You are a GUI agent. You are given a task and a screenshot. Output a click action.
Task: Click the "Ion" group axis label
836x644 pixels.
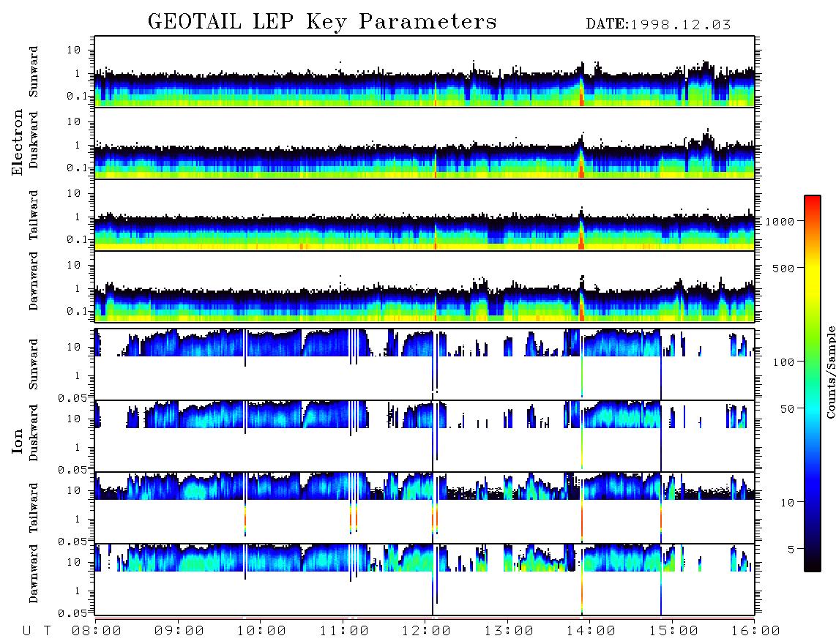[17, 441]
